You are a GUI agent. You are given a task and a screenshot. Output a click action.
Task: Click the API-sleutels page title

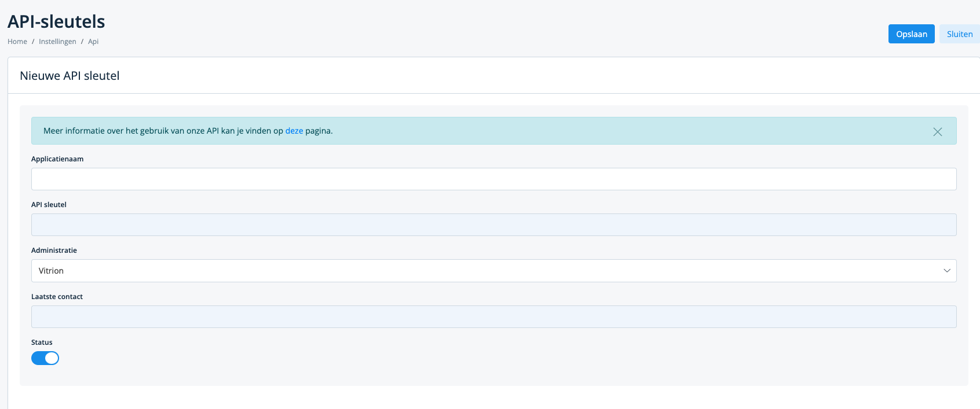click(56, 21)
